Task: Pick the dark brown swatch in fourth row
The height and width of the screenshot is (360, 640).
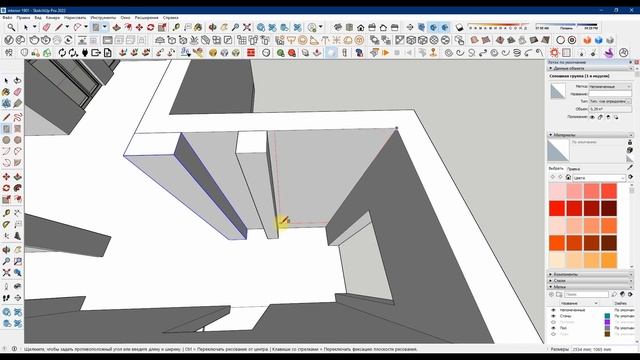Action: [x=609, y=243]
